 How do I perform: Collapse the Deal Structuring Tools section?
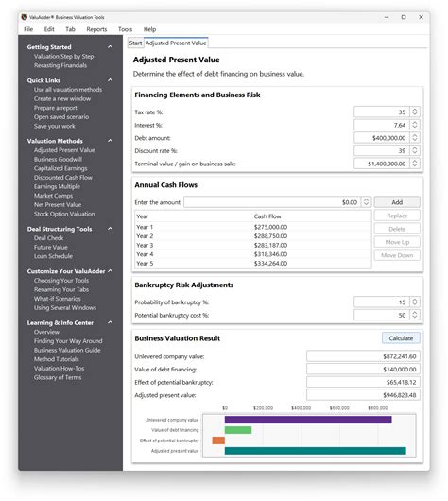coord(111,229)
